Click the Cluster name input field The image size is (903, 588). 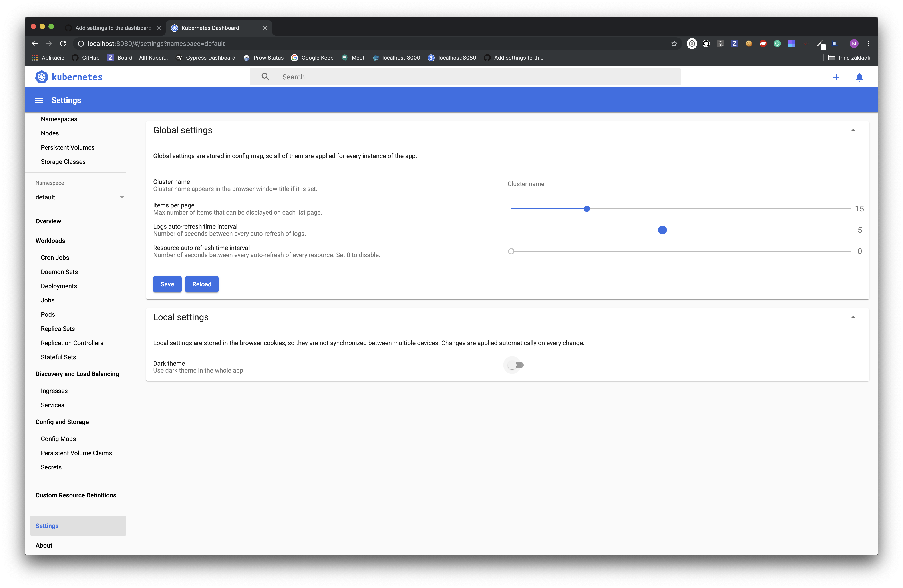pyautogui.click(x=645, y=184)
